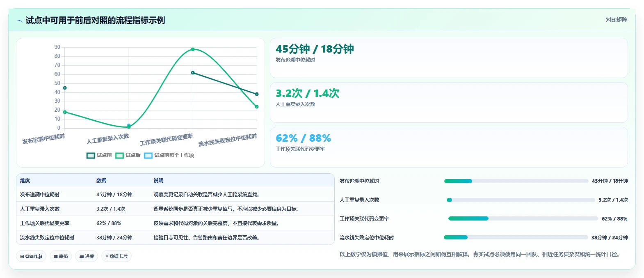Click the 试点前 endpoint at 38
The height and width of the screenshot is (278, 644).
(257, 94)
